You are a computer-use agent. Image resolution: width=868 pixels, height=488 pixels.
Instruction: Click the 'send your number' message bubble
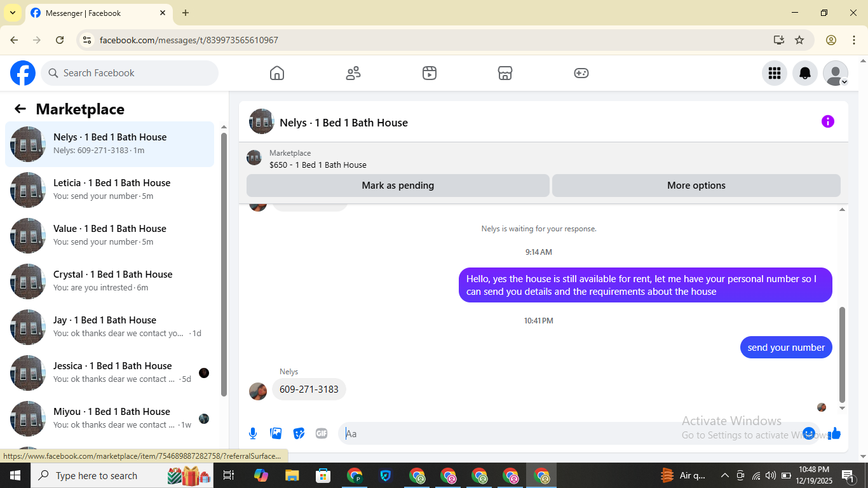[786, 348]
